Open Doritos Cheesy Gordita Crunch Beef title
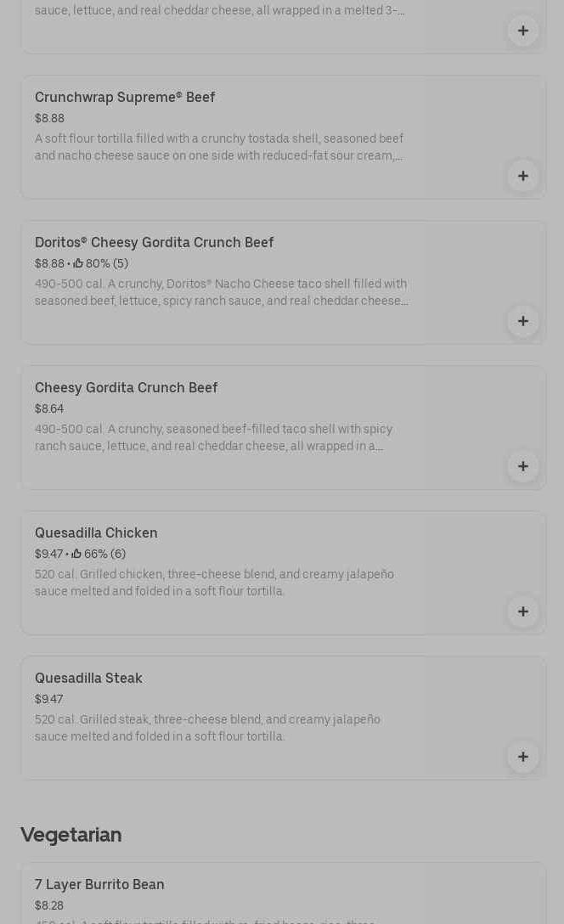The image size is (564, 924). (155, 242)
